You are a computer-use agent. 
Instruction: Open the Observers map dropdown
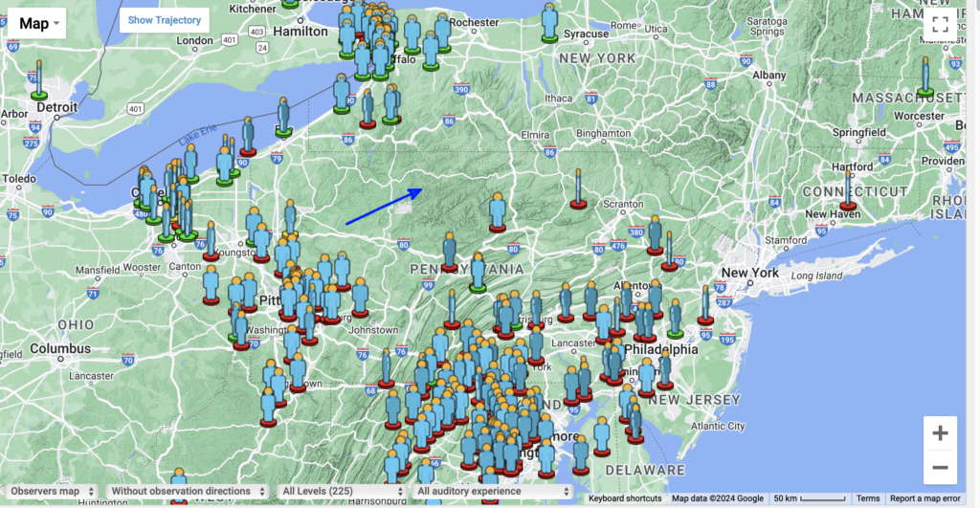[52, 491]
